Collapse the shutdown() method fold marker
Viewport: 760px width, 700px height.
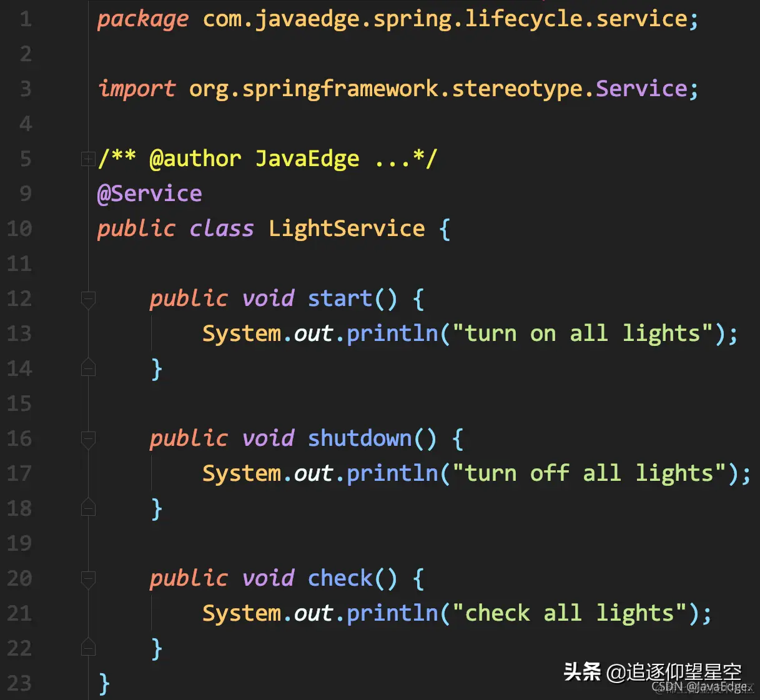point(88,440)
